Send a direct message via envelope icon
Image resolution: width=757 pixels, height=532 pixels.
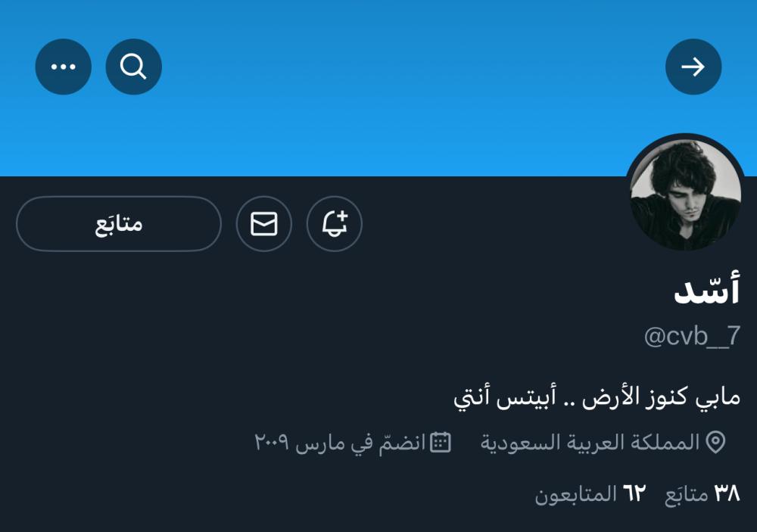[264, 224]
